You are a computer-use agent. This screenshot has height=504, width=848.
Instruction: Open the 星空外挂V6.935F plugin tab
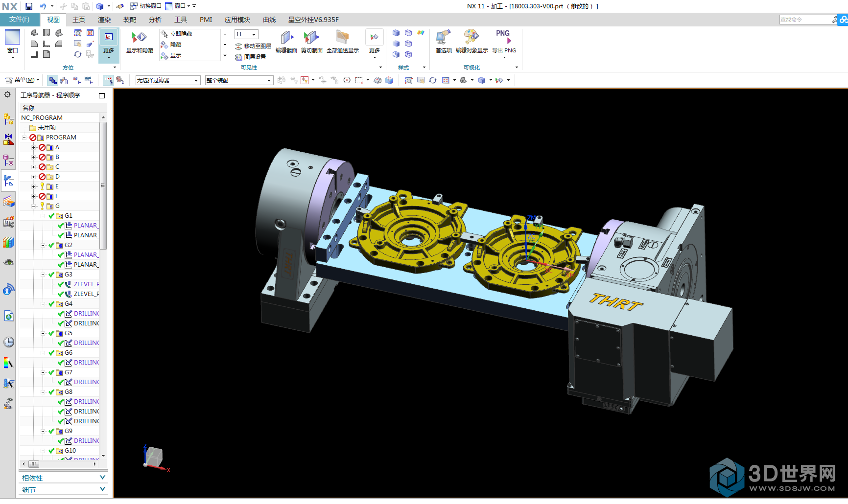tap(313, 20)
